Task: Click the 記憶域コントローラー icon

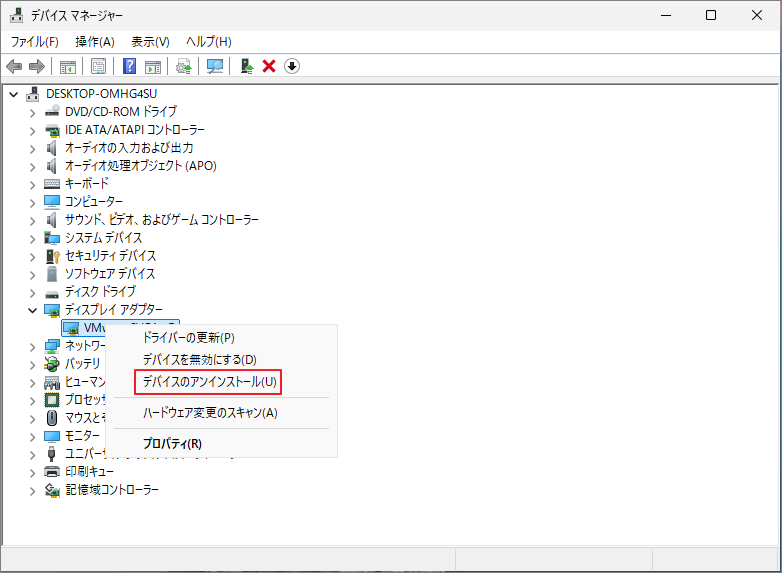Action: [52, 490]
